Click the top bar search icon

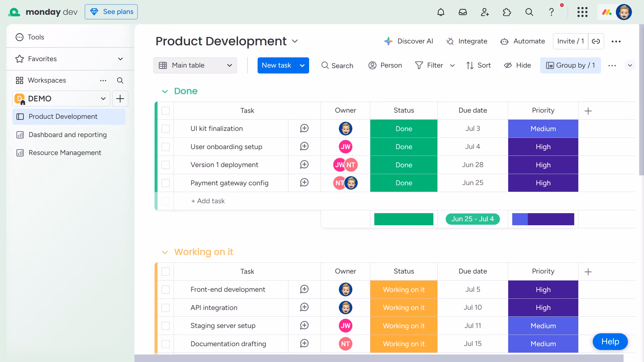(529, 12)
